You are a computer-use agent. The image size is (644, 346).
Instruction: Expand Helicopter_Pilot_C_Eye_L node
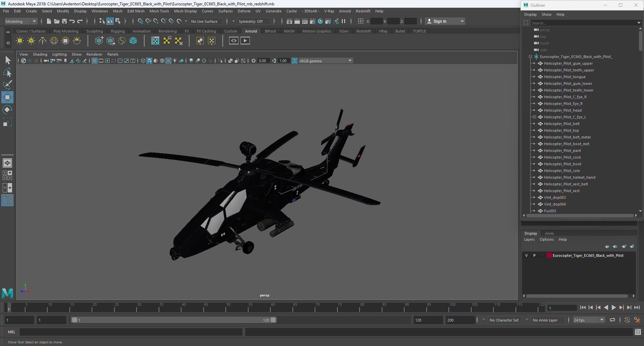pos(534,117)
